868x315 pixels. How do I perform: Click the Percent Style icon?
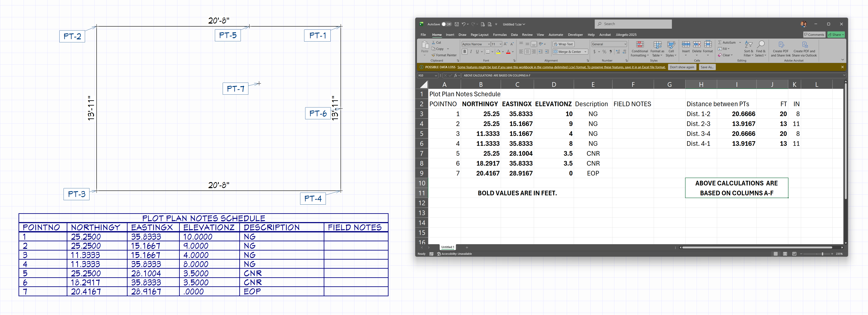[x=604, y=52]
